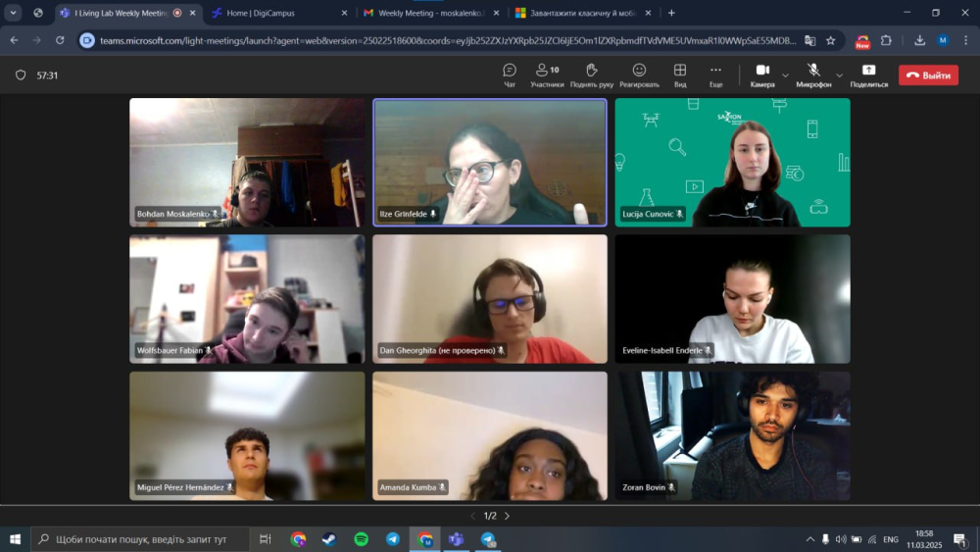Click the teams.microsoft.com address bar
Screen dimensions: 980x552
(x=448, y=40)
